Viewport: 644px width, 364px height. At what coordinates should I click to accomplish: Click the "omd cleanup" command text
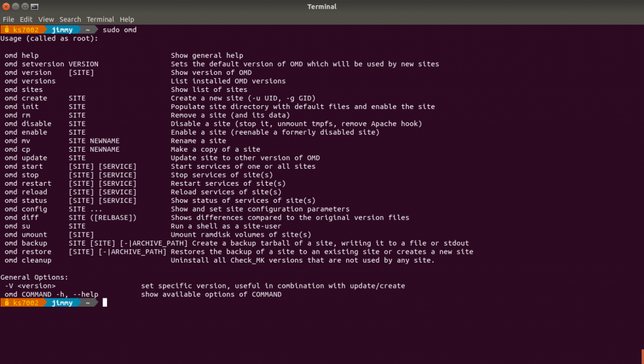pyautogui.click(x=28, y=260)
